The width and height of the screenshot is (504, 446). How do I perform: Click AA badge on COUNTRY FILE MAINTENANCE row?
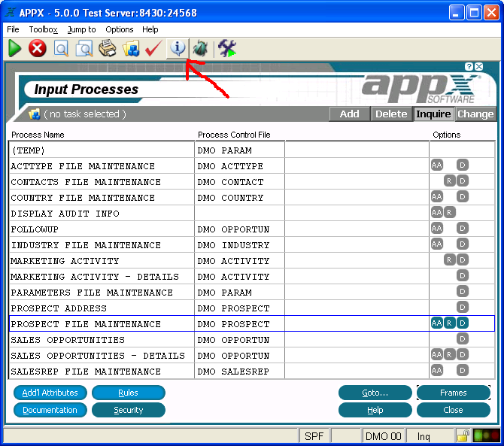[x=437, y=196]
